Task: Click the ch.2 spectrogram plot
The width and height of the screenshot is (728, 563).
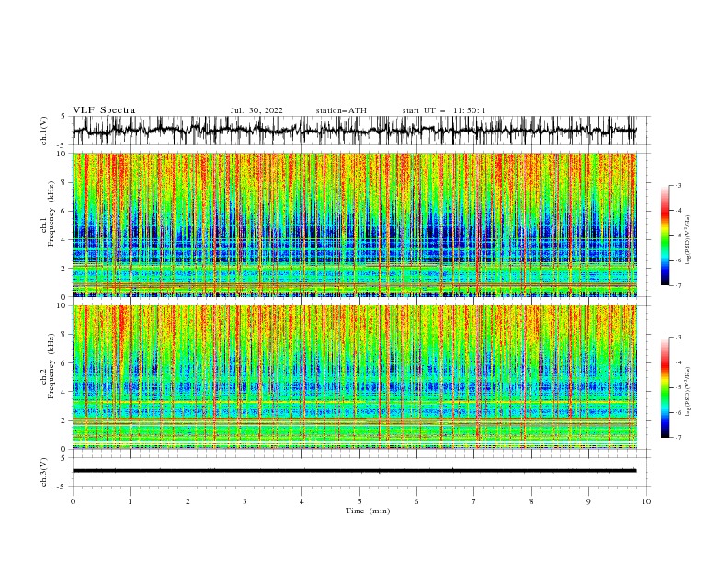Action: 354,377
